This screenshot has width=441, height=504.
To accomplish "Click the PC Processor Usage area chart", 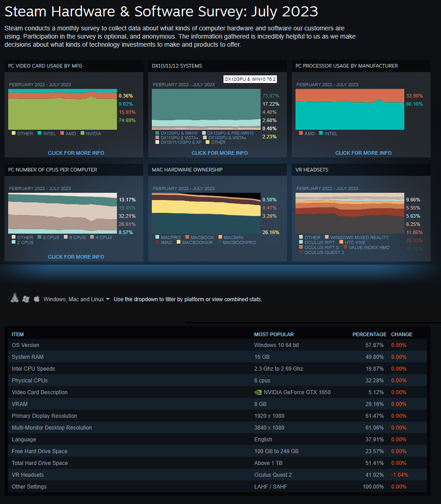I will [x=350, y=109].
